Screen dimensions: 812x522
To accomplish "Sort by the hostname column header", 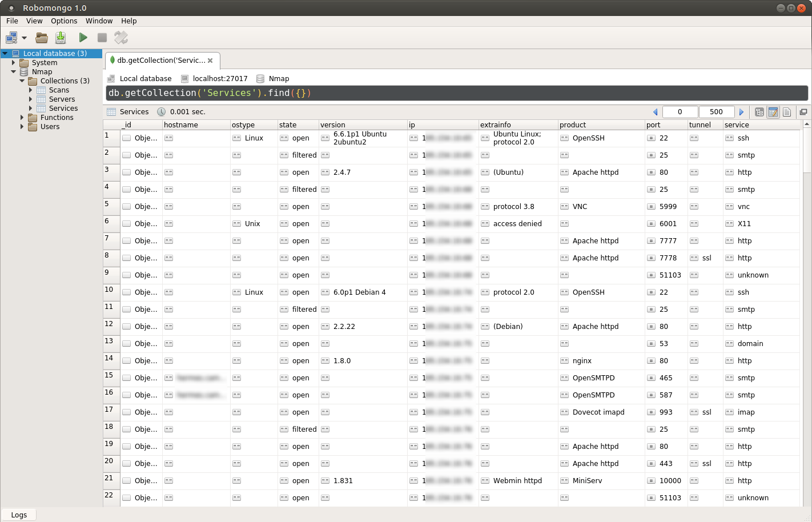I will point(196,125).
